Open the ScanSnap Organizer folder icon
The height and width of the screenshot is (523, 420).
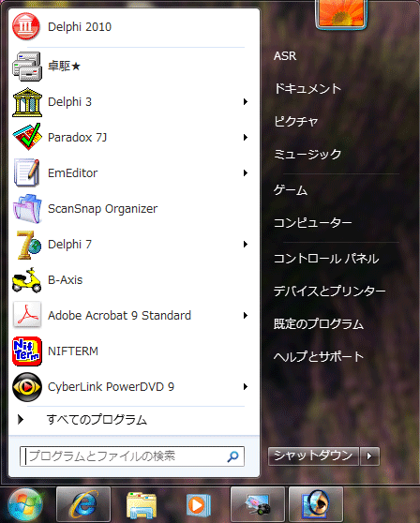27,208
